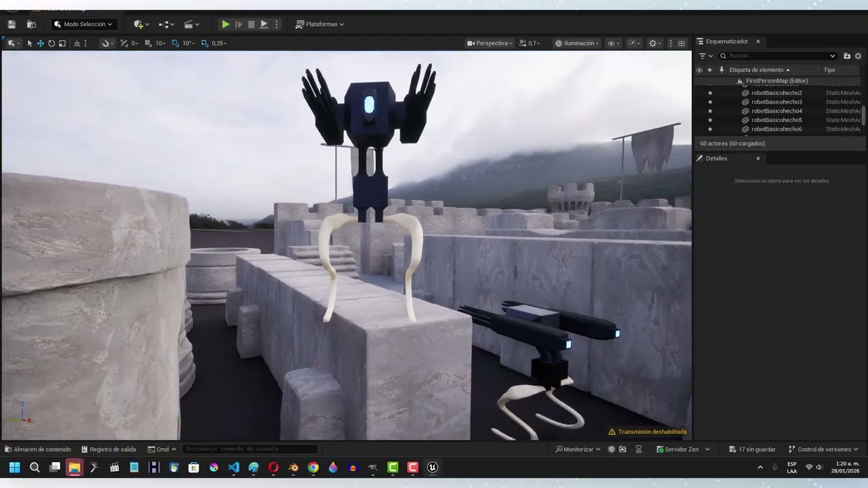This screenshot has height=488, width=868.
Task: Switch viewport layout with the grid icon
Action: tap(682, 43)
